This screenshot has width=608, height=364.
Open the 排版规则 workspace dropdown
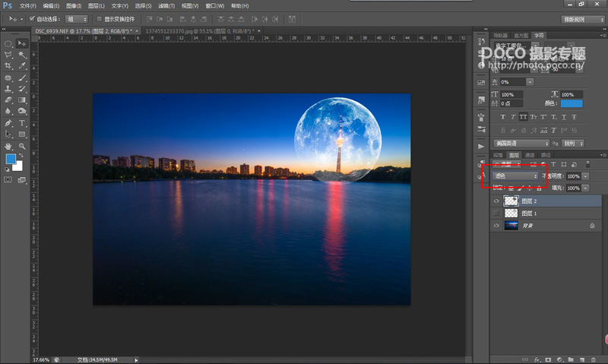(x=582, y=20)
